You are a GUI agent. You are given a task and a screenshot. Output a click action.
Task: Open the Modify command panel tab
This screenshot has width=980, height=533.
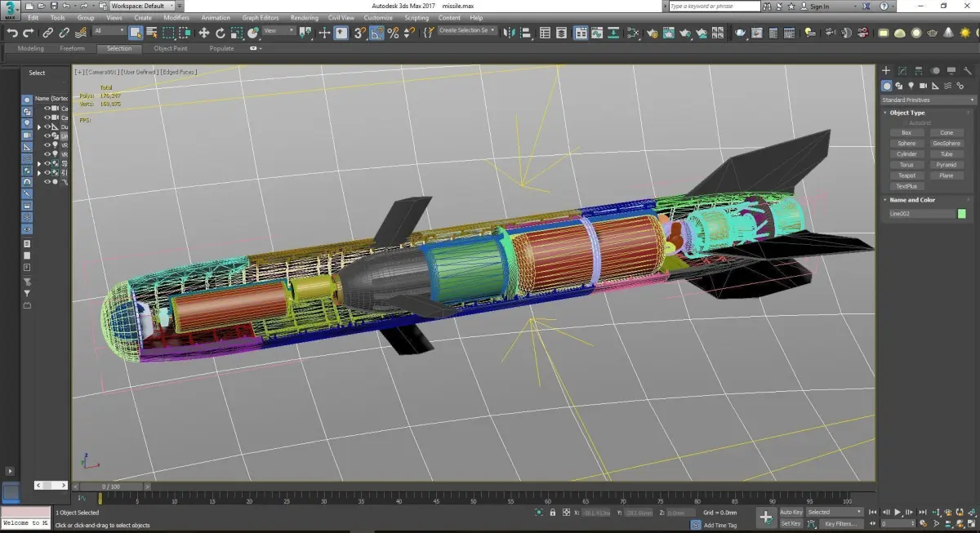(902, 71)
